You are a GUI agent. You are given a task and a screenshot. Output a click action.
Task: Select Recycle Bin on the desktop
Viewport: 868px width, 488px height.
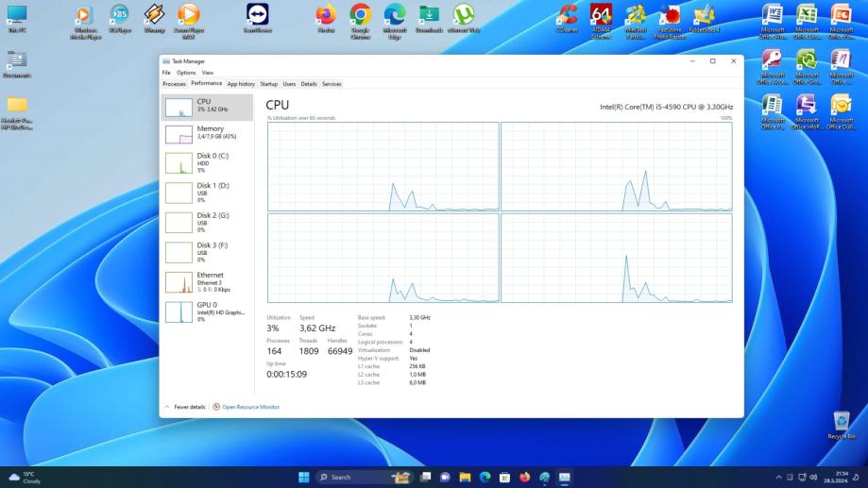pos(842,426)
